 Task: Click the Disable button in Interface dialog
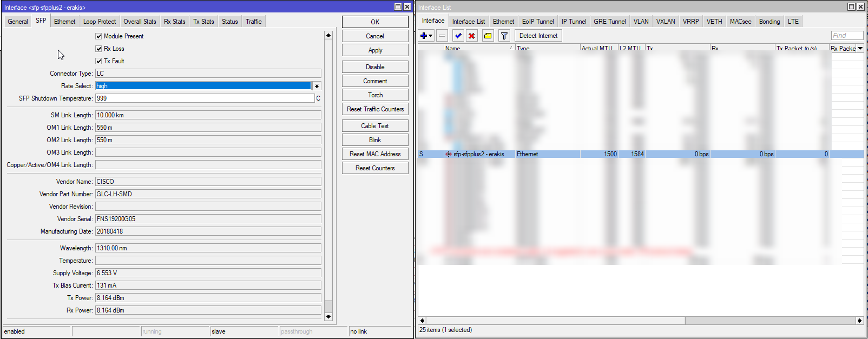[x=375, y=67]
